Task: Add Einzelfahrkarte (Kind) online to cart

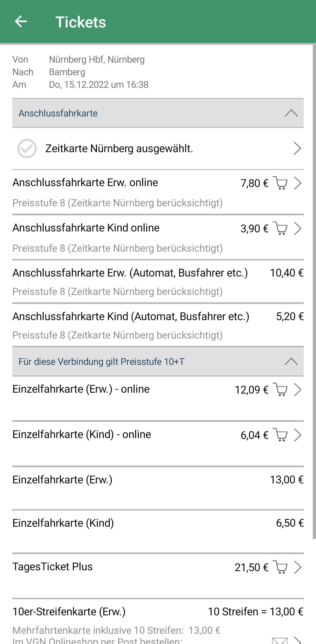Action: coord(280,435)
